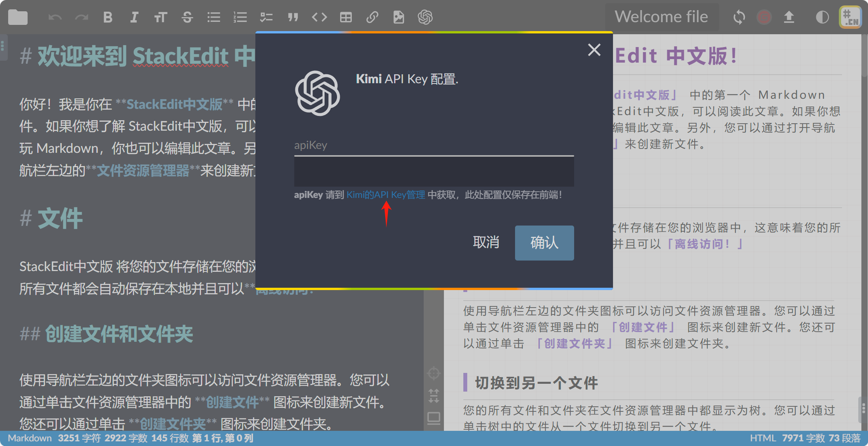868x446 pixels.
Task: Click the 确认 confirm button
Action: (544, 243)
